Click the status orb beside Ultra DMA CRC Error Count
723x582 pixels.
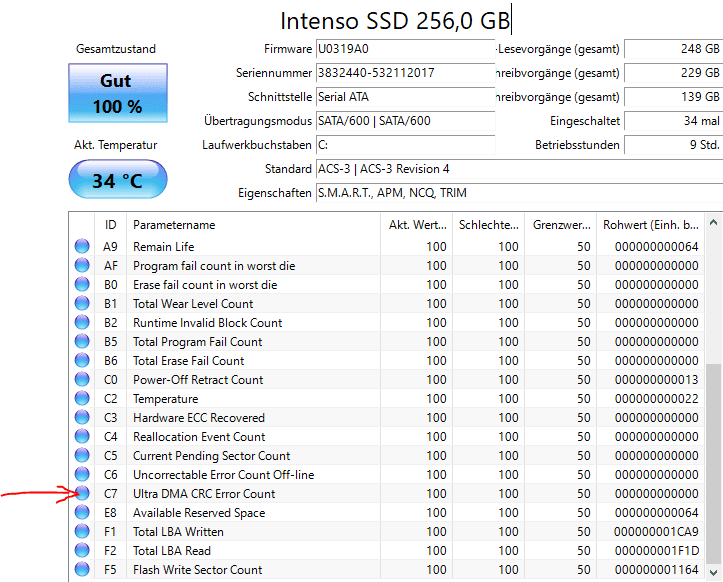pyautogui.click(x=82, y=494)
